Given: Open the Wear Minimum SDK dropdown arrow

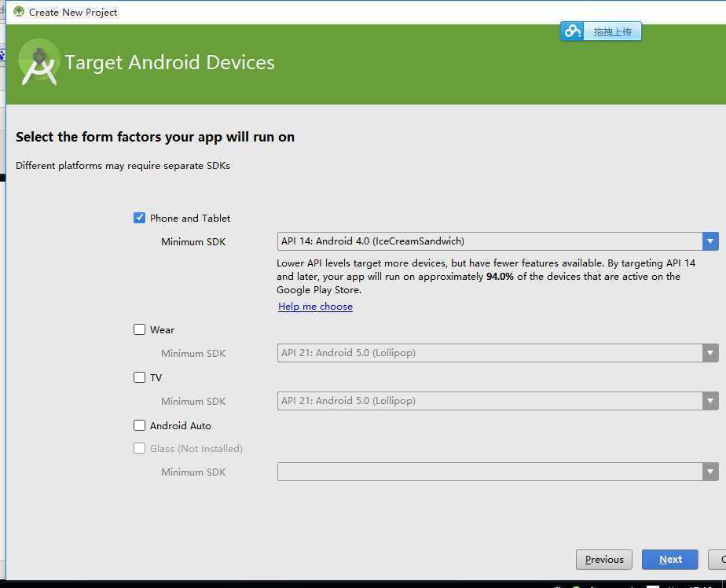Looking at the screenshot, I should coord(710,353).
